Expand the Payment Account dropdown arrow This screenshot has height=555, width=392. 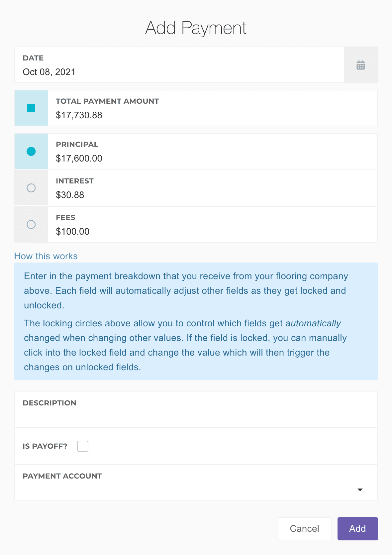360,490
